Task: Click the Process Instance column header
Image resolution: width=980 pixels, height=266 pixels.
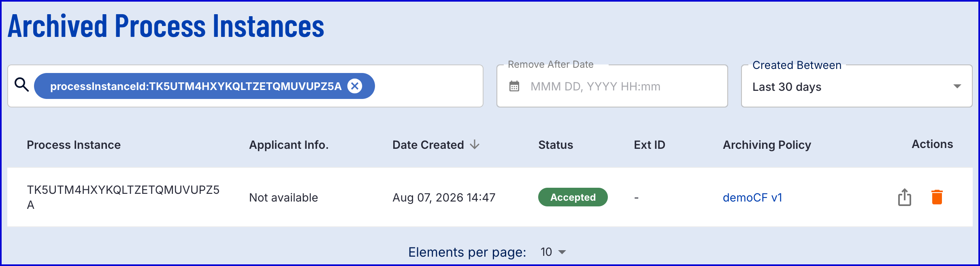Action: click(x=74, y=145)
